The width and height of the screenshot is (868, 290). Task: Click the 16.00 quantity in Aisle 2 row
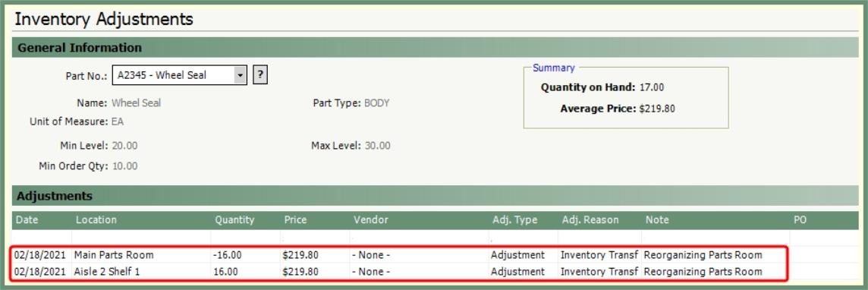click(225, 272)
